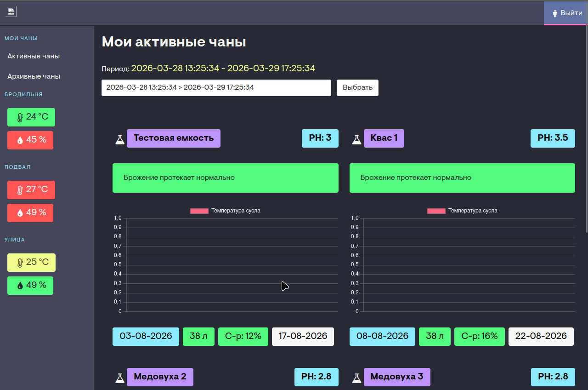The height and width of the screenshot is (390, 588).
Task: Click the app logo icon in header
Action: pos(11,11)
